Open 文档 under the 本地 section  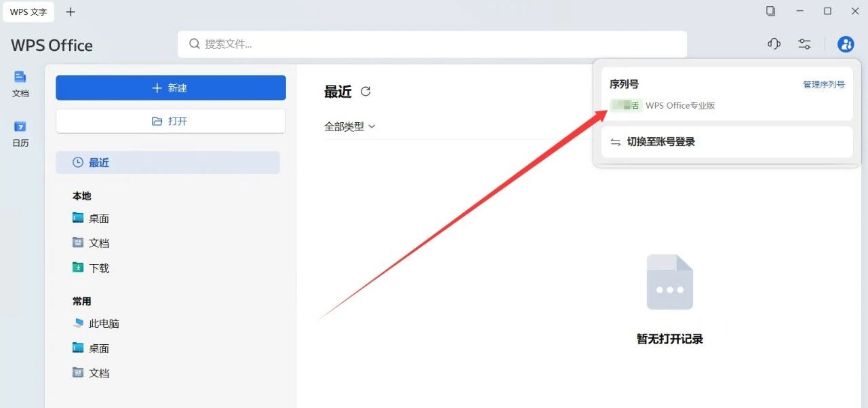tap(91, 242)
